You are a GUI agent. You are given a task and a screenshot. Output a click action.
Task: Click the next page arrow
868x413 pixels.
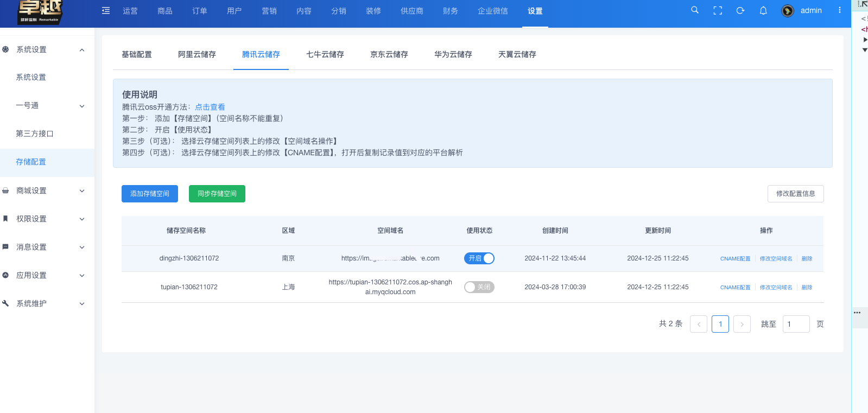point(742,324)
